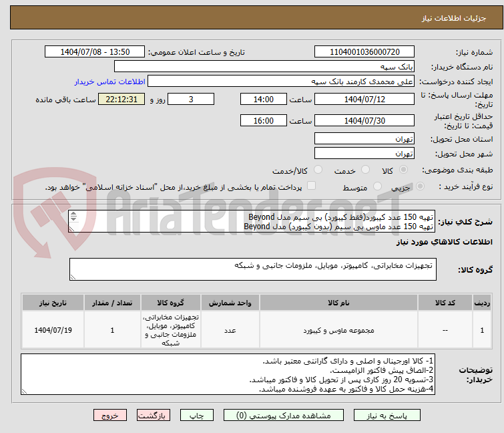
Task: Open مشاهده مدارک پیوستی (0) button
Action: click(283, 416)
